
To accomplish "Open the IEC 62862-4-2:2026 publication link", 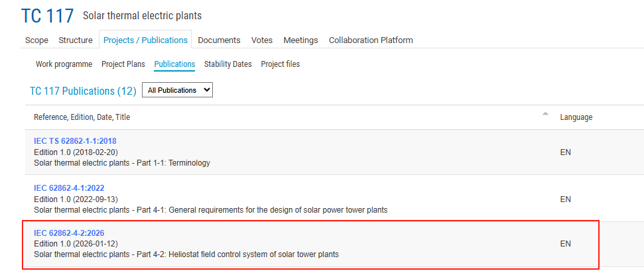I will (x=69, y=233).
